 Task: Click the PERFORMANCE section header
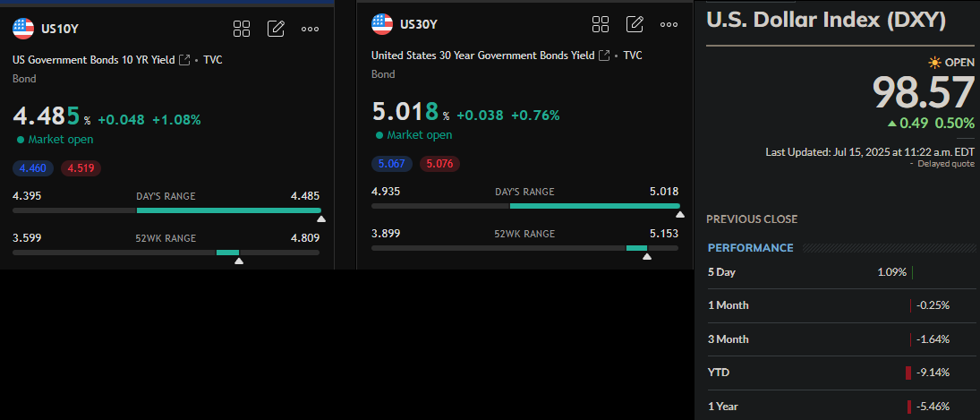click(x=751, y=247)
